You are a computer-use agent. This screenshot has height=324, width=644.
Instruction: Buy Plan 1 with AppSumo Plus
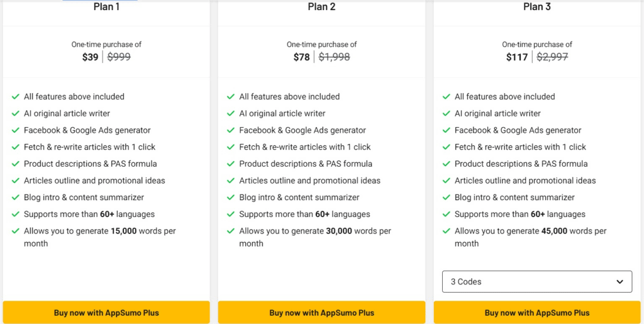coord(106,313)
